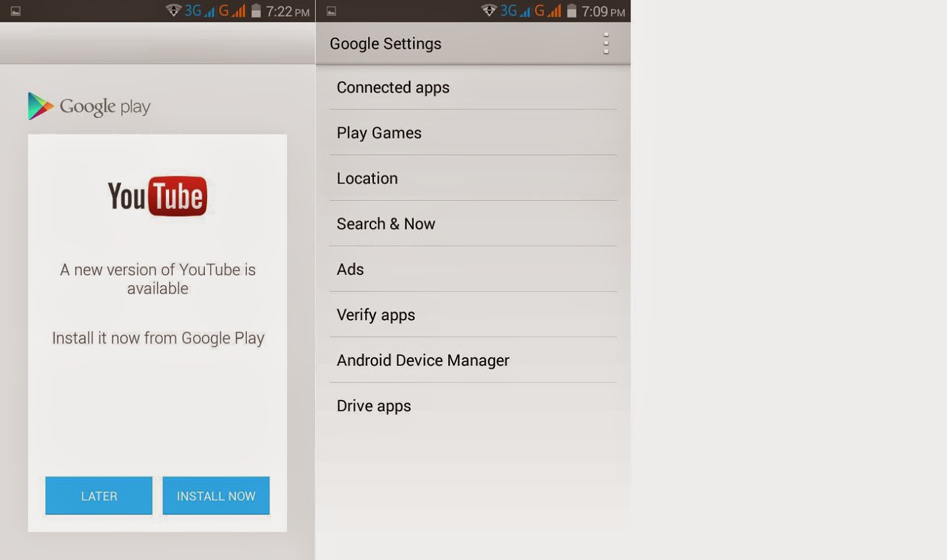
Task: Open Search & Now settings
Action: click(x=473, y=224)
